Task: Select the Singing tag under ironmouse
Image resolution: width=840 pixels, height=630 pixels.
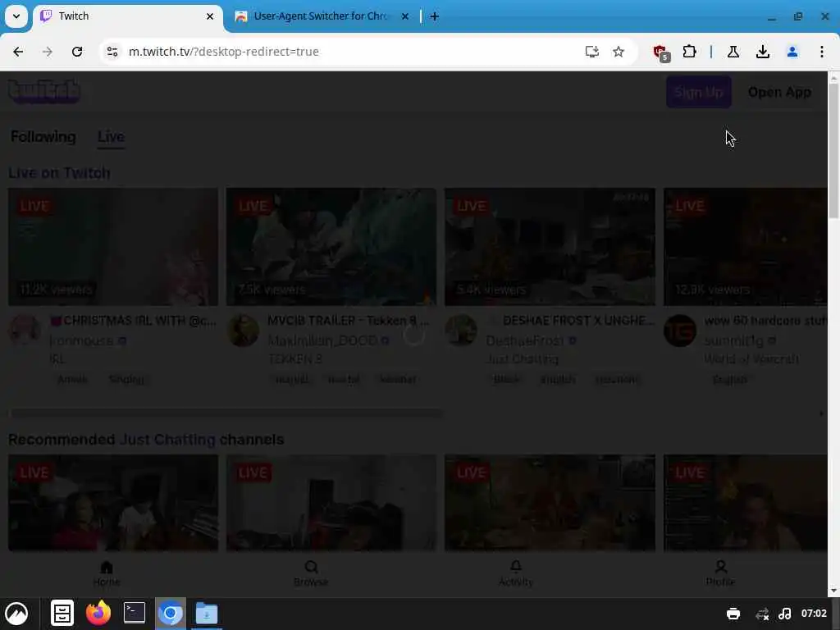Action: point(126,379)
